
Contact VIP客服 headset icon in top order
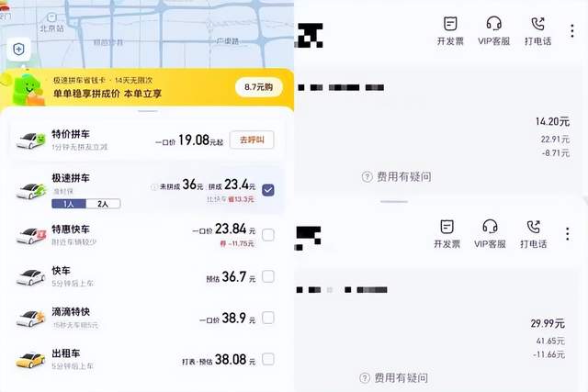coord(493,24)
